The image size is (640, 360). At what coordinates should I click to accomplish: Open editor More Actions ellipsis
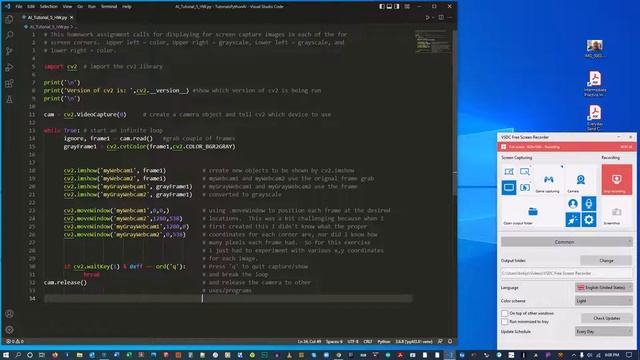pos(450,18)
